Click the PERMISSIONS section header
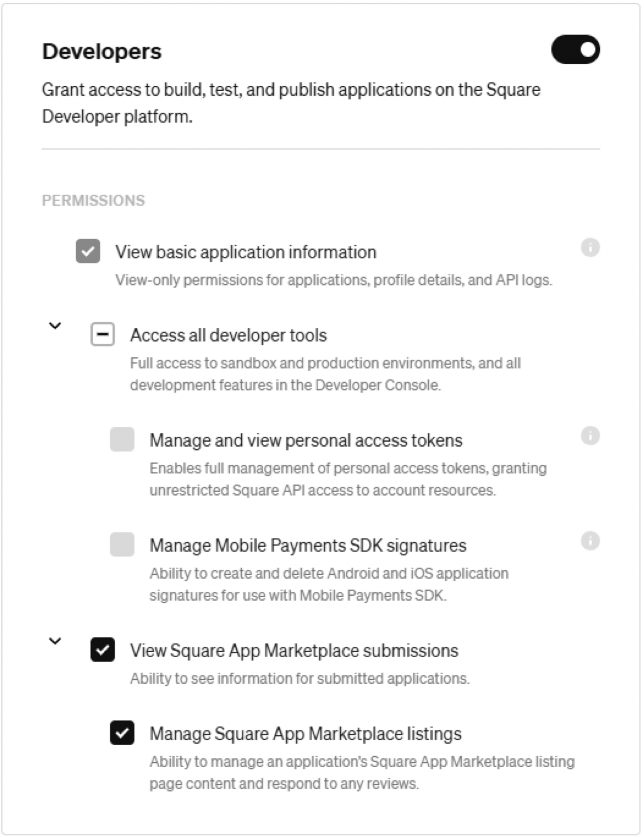The height and width of the screenshot is (837, 644). pyautogui.click(x=93, y=200)
